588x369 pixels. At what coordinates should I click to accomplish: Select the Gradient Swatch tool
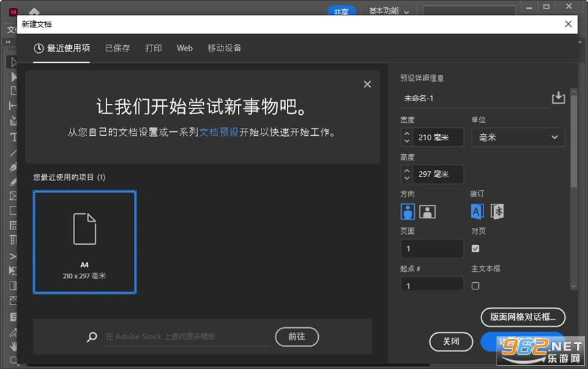click(x=14, y=286)
